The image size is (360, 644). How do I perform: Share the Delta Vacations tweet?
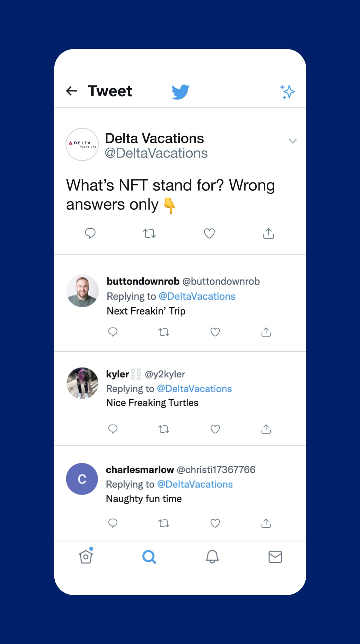pos(268,233)
